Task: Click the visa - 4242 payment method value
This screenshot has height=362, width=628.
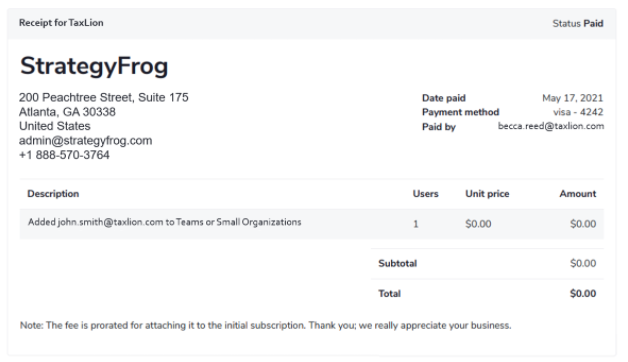Action: click(578, 112)
